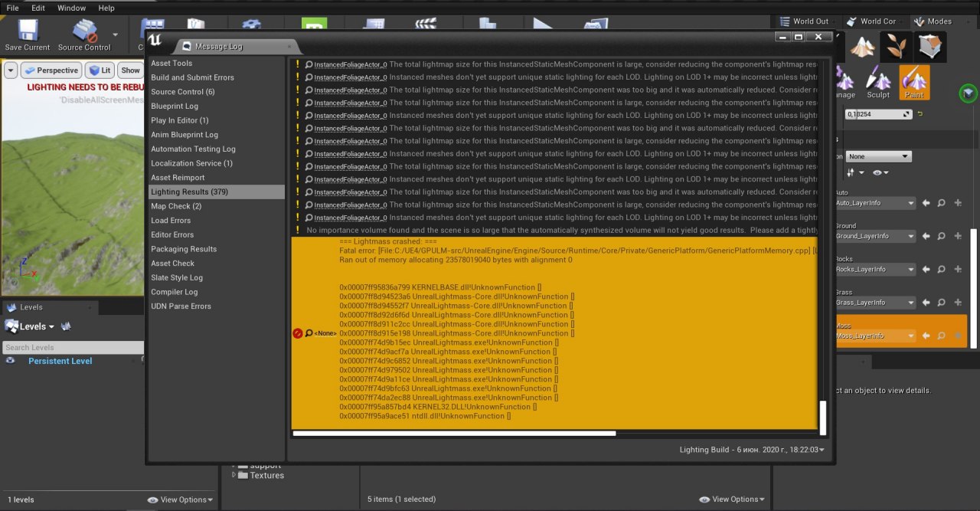Switch to the Sculpt landscape tool

click(878, 83)
